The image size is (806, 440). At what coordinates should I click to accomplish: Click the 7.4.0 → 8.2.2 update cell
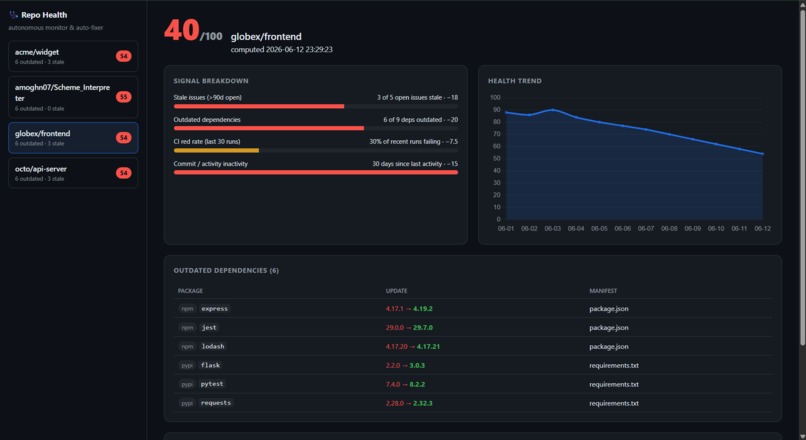click(x=405, y=384)
